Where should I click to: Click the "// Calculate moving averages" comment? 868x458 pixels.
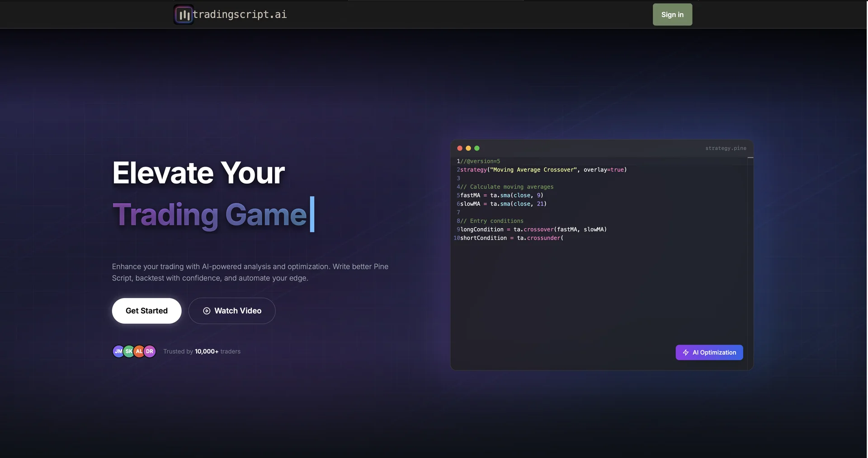[507, 187]
